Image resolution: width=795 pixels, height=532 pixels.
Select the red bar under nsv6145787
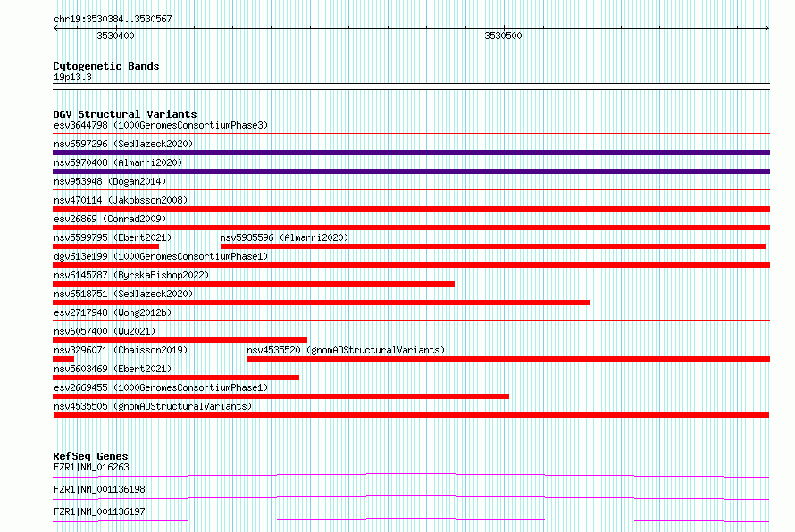click(254, 284)
